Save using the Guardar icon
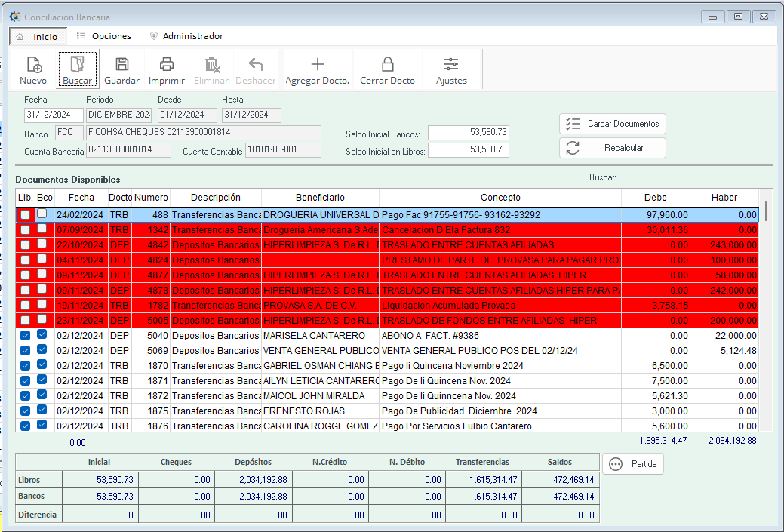The image size is (784, 532). pyautogui.click(x=121, y=66)
